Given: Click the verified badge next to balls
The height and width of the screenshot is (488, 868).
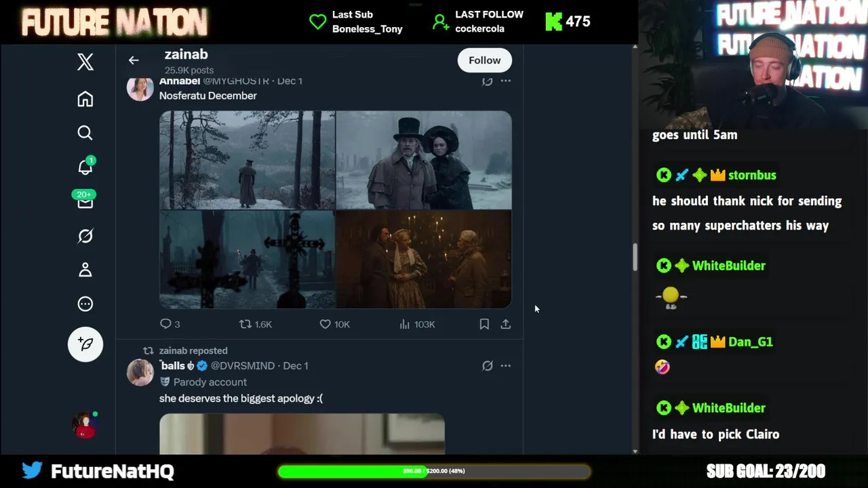Looking at the screenshot, I should [201, 366].
